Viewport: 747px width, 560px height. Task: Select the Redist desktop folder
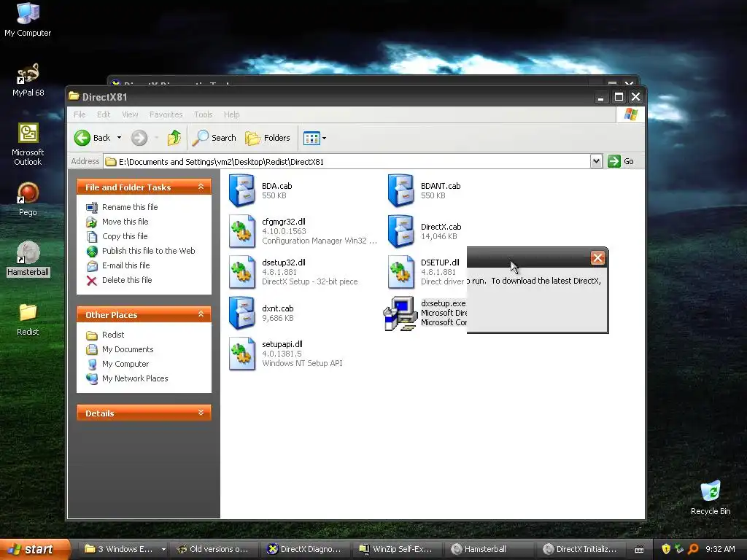coord(28,319)
